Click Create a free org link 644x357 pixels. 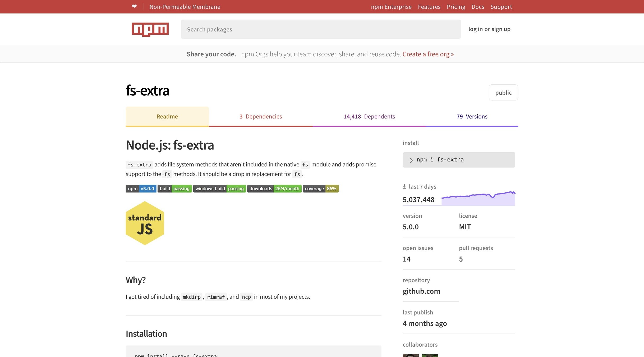(x=428, y=54)
